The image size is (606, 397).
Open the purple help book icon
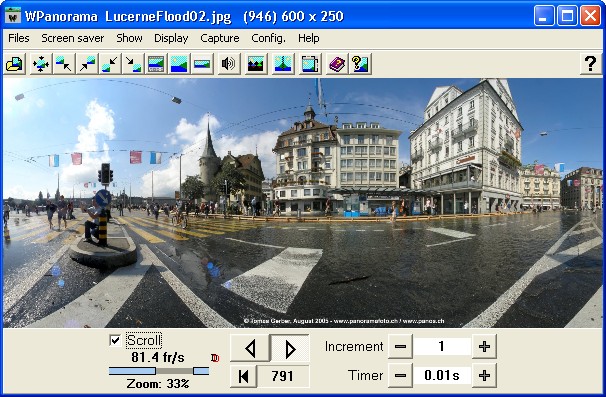click(x=337, y=64)
